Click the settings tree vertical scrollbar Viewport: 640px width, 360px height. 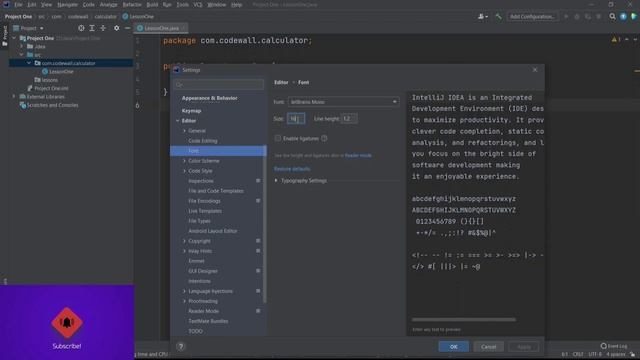(265, 224)
